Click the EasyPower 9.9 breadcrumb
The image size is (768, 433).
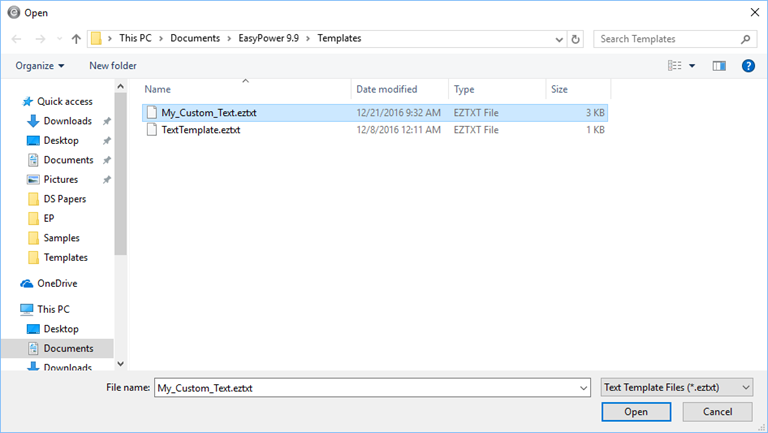pyautogui.click(x=264, y=39)
